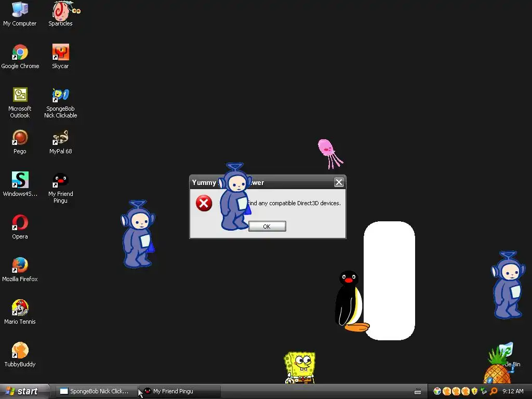Select the TubbyBuddy desktop shortcut
Image resolution: width=532 pixels, height=399 pixels.
[x=20, y=354]
